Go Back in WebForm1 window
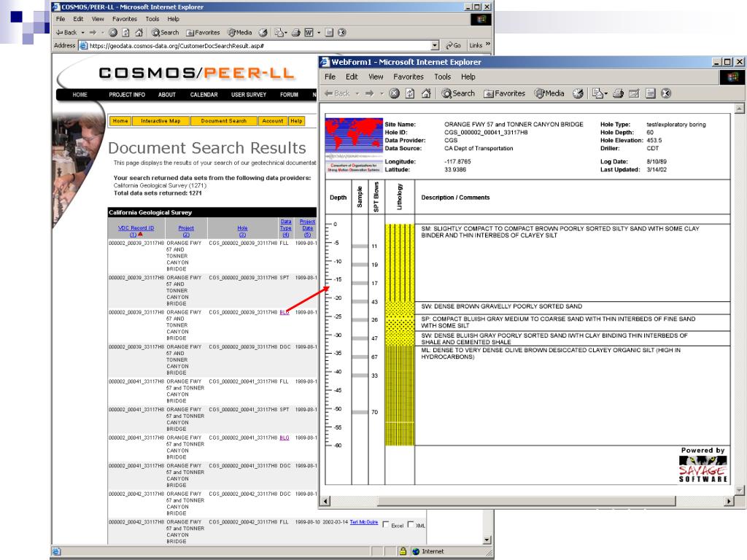Viewport: 747px width, 560px height. coord(337,93)
